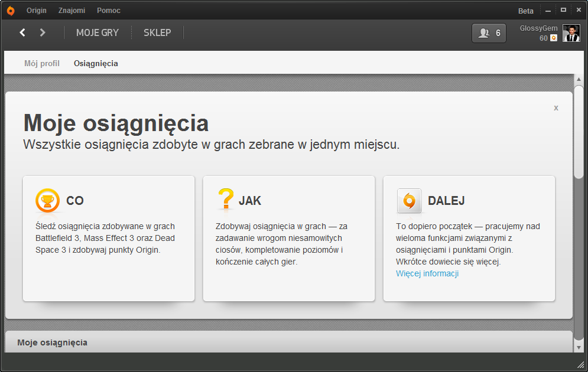Go forward with the right arrow

[43, 32]
